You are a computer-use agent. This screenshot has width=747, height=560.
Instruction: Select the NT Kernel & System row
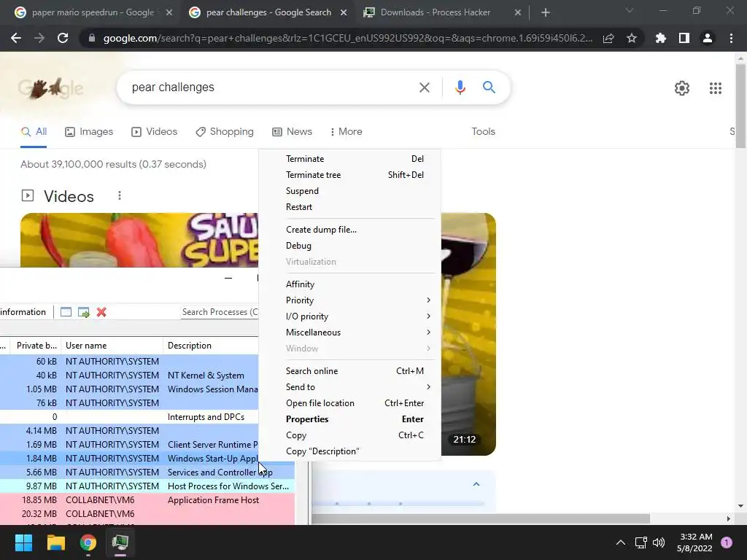[129, 376]
